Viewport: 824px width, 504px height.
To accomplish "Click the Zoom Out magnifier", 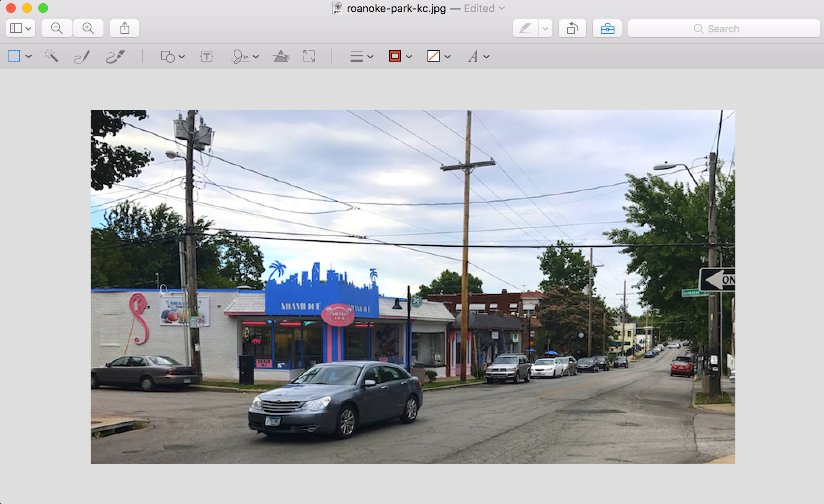I will (x=57, y=28).
